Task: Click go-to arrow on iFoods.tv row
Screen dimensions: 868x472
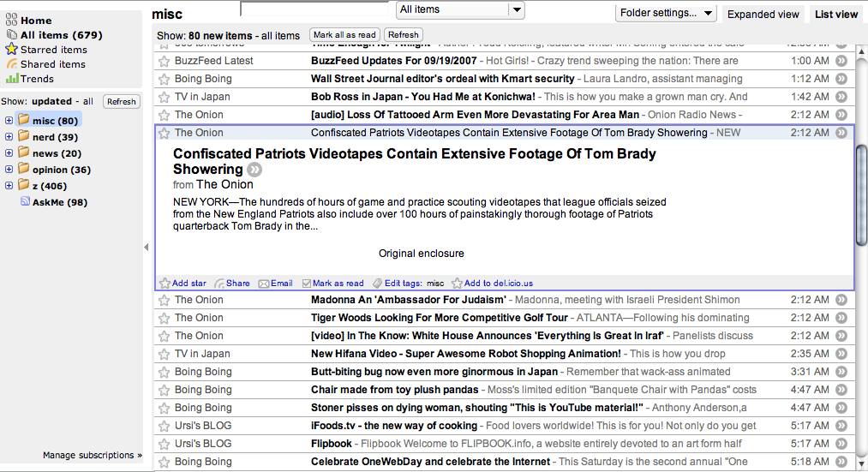Action: pyautogui.click(x=841, y=426)
